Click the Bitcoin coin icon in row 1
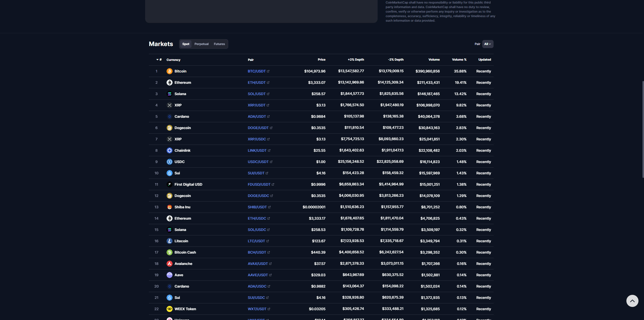 (x=169, y=71)
